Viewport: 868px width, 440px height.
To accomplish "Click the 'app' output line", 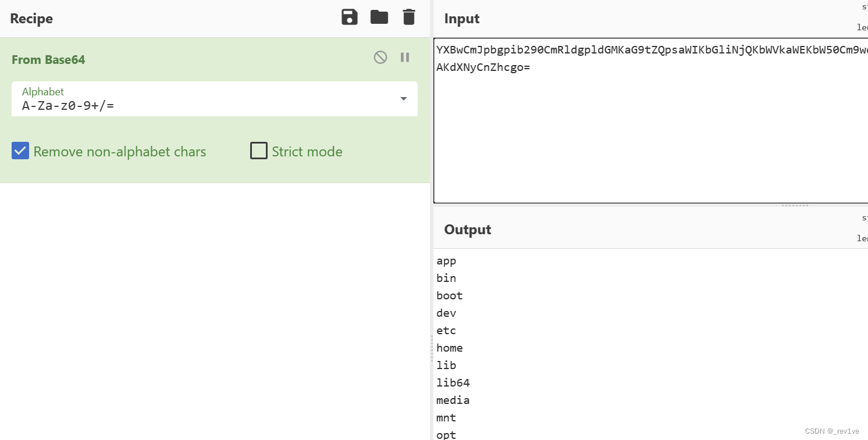I will (446, 261).
